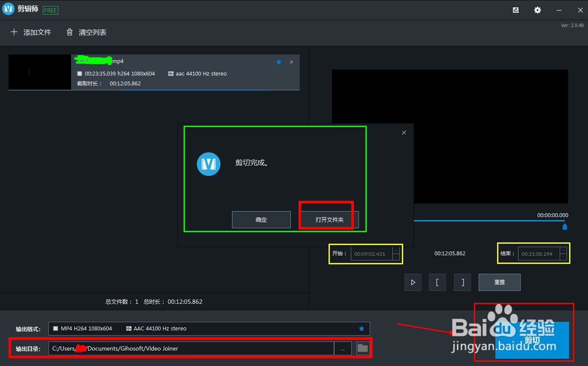The width and height of the screenshot is (588, 366).
Task: Click the FREE version badge
Action: (51, 10)
